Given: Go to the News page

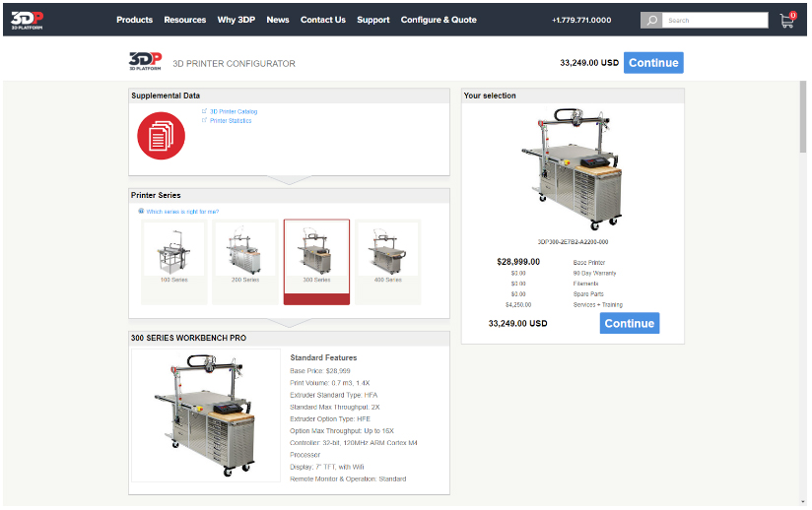Looking at the screenshot, I should tap(278, 20).
